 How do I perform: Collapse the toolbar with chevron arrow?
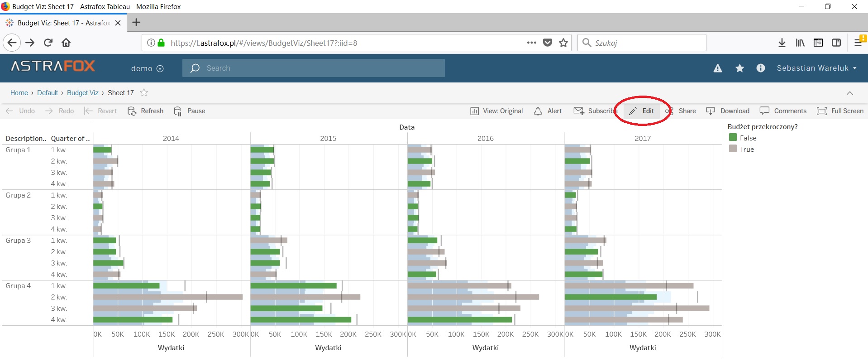[x=849, y=93]
